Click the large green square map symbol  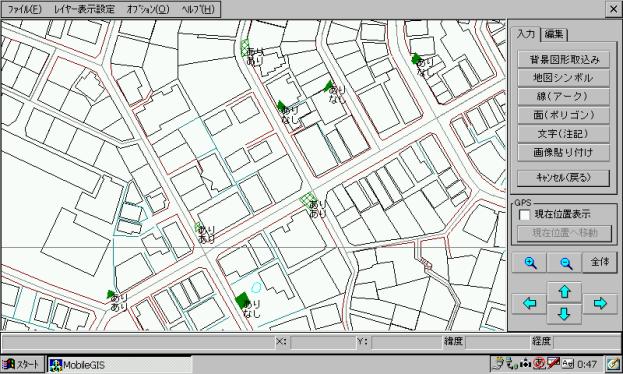[x=242, y=300]
